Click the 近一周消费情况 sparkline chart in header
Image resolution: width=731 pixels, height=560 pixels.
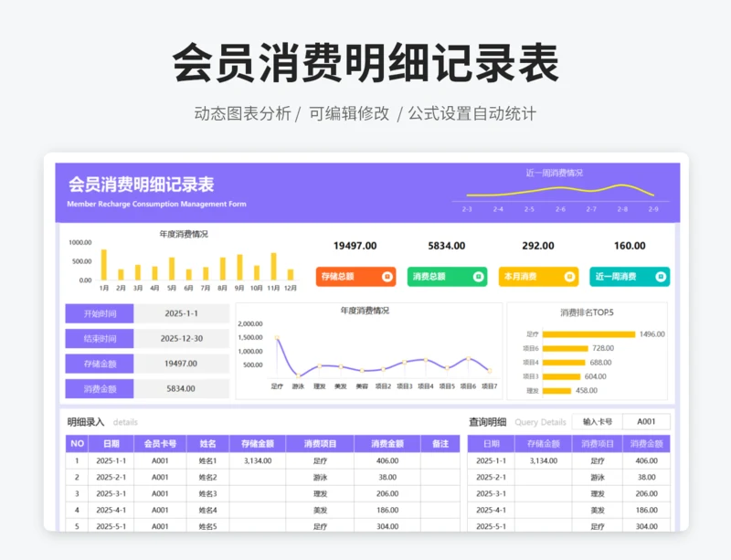pos(559,192)
